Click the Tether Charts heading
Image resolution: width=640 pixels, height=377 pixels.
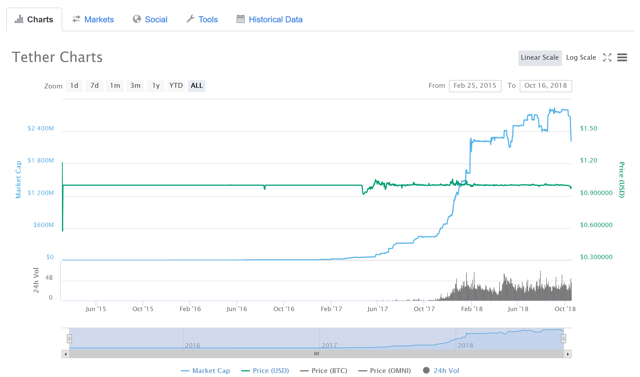pos(57,57)
